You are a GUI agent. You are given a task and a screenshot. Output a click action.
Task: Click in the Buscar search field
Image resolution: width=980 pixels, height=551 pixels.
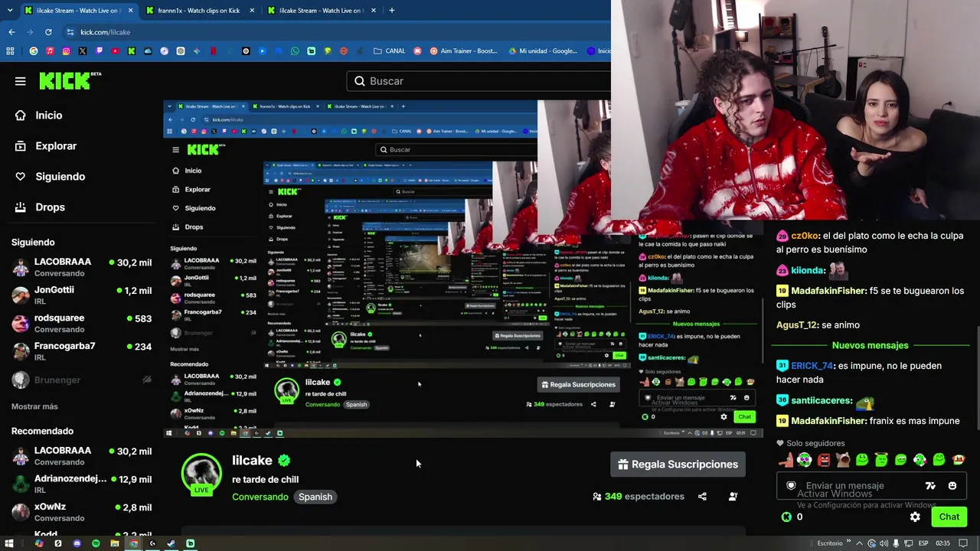(x=479, y=81)
